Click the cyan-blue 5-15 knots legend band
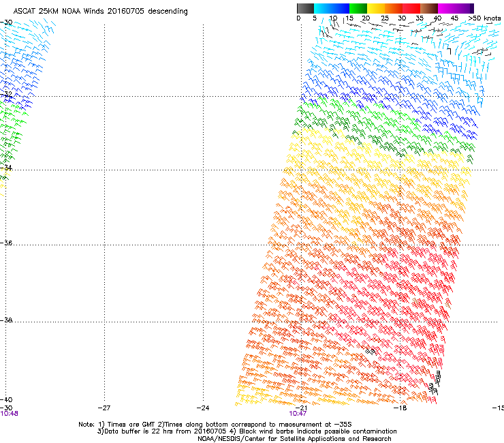 click(x=332, y=8)
